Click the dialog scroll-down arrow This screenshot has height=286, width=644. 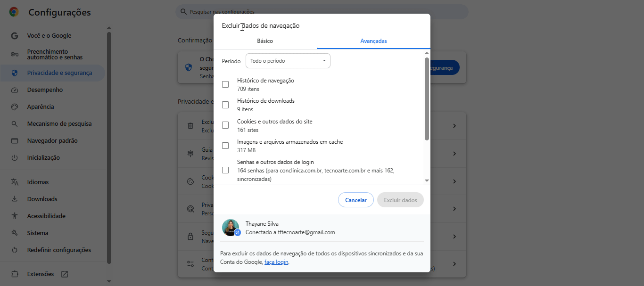pyautogui.click(x=427, y=180)
